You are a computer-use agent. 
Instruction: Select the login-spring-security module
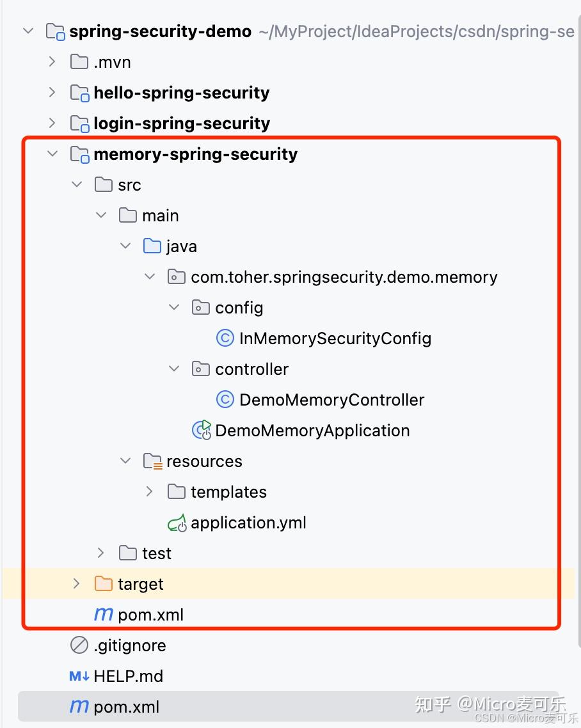181,123
